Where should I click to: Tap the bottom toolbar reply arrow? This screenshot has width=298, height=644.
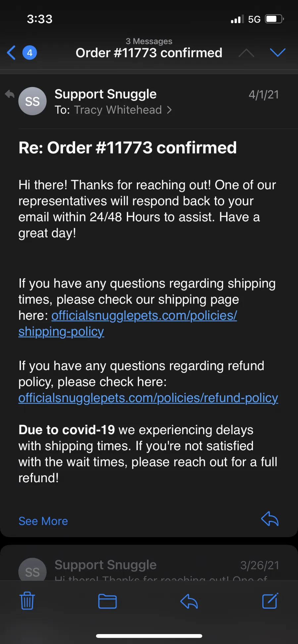click(189, 601)
